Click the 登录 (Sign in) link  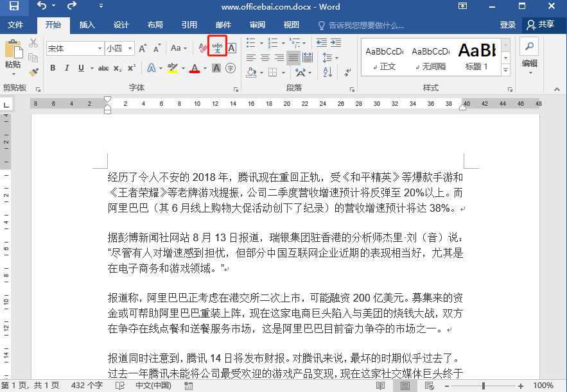click(x=508, y=24)
